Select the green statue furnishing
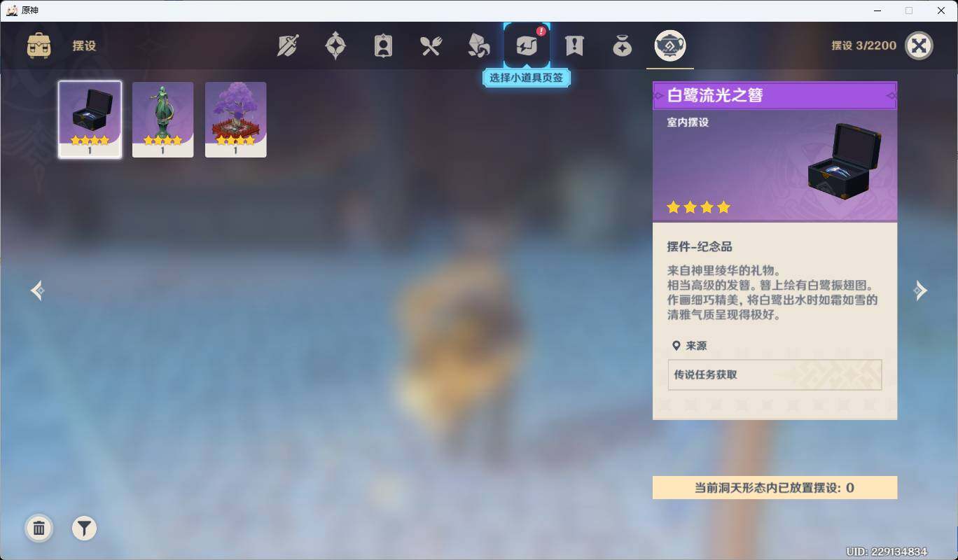 (x=162, y=119)
